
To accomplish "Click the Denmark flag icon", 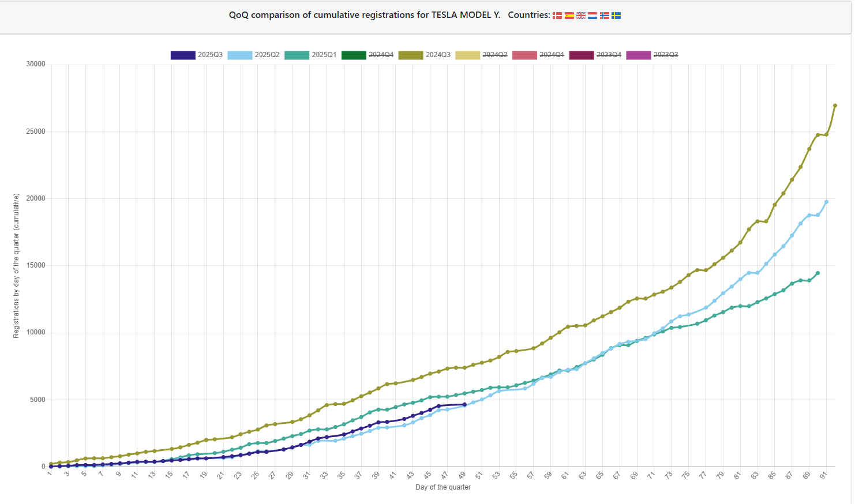I will pos(557,16).
